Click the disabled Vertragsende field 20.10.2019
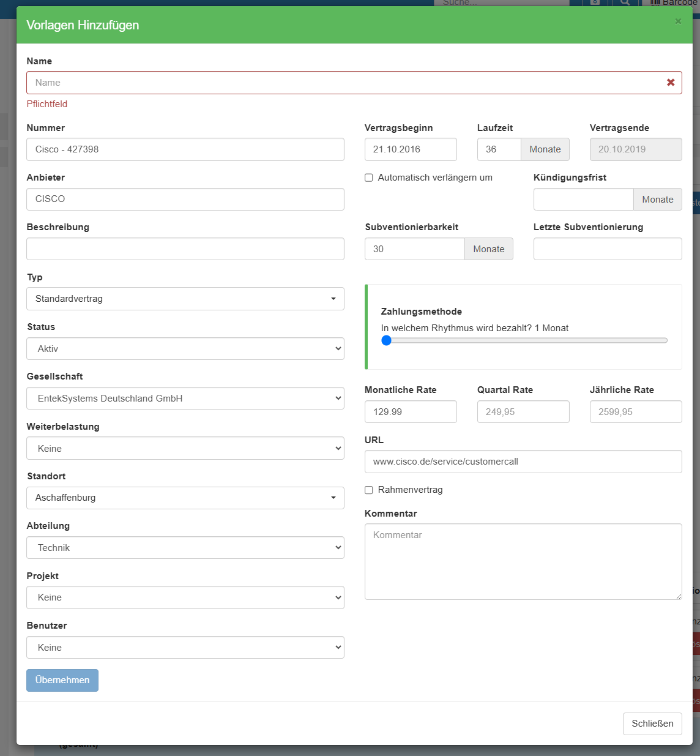Image resolution: width=700 pixels, height=756 pixels. click(636, 149)
